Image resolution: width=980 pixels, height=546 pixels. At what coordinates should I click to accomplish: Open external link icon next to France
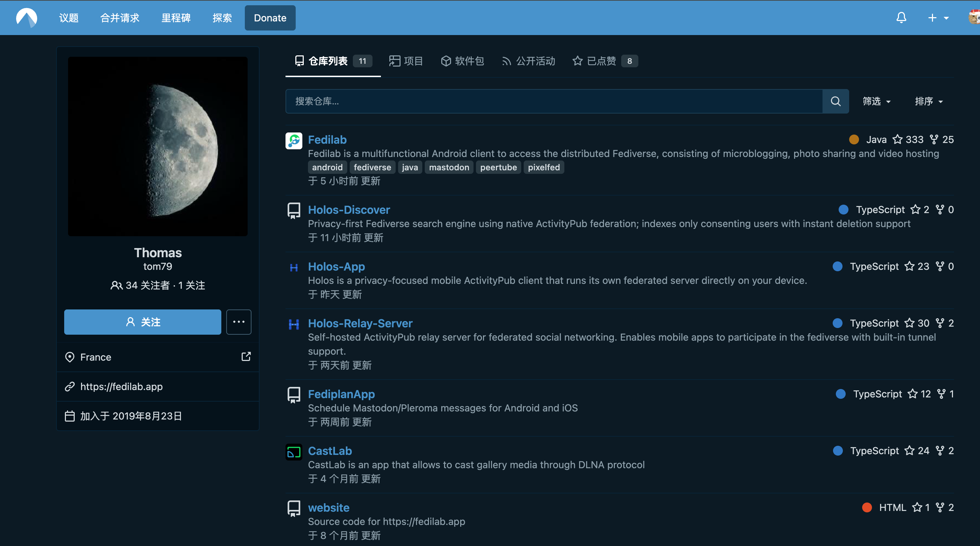pyautogui.click(x=246, y=357)
